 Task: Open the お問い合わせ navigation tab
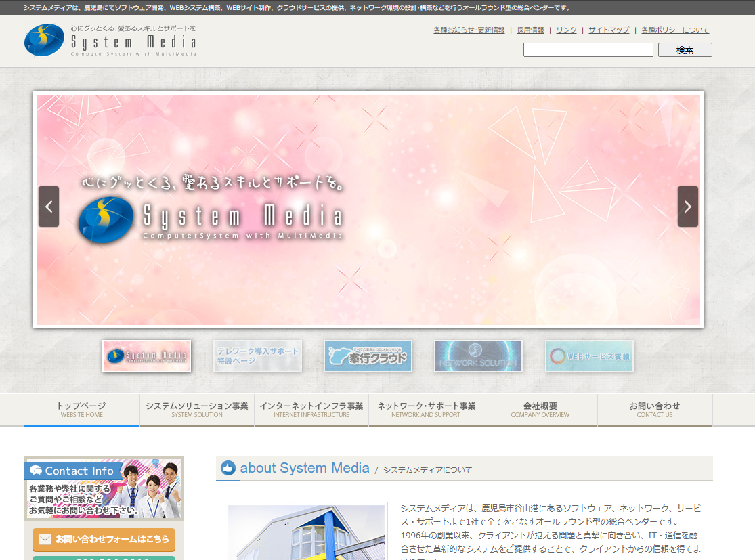tap(655, 410)
